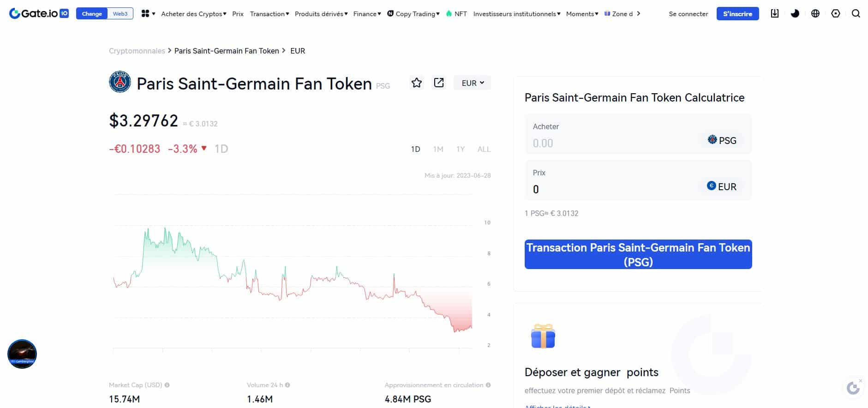The height and width of the screenshot is (408, 868).
Task: Click the Mis à jour date text
Action: (458, 175)
